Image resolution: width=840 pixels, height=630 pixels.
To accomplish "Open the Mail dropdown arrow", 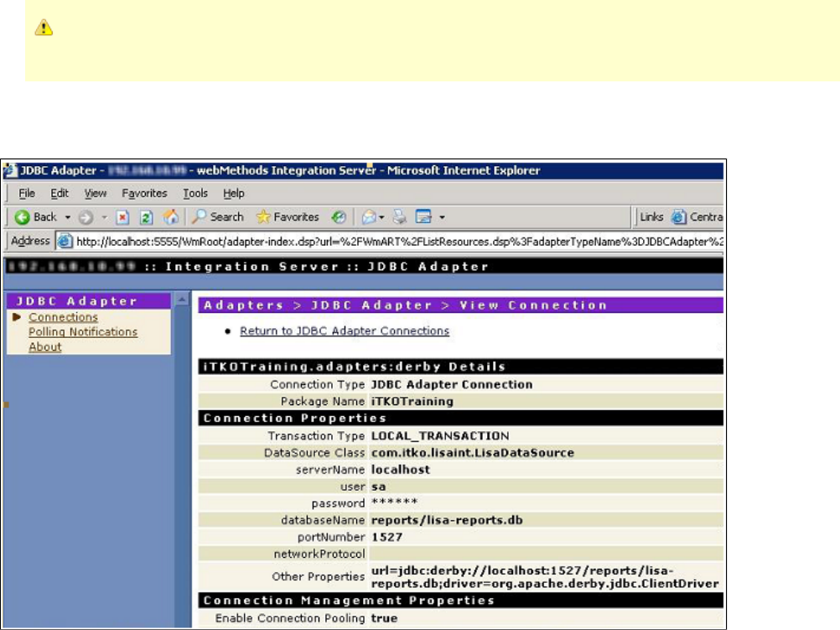I will pos(381,217).
